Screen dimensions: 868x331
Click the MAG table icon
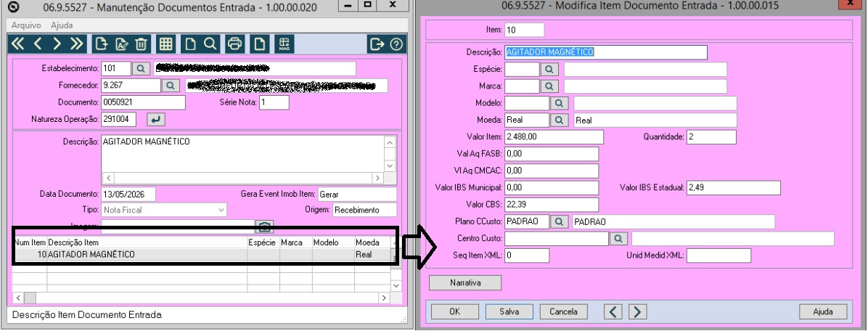click(284, 44)
